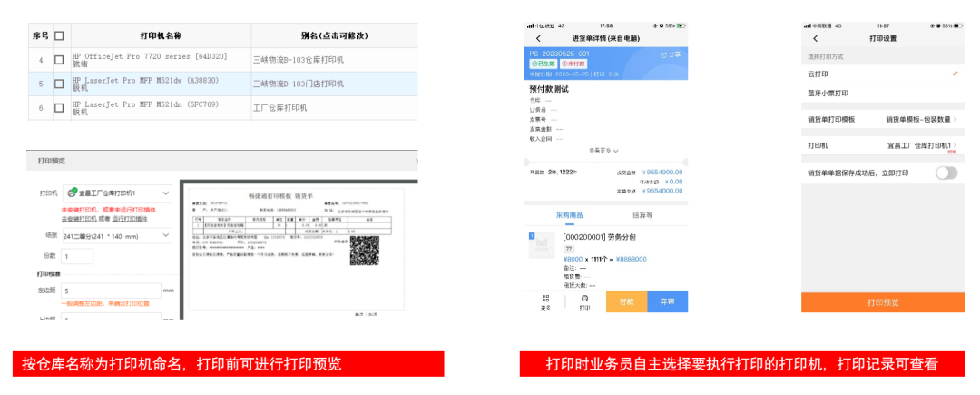Check the select-all checkbox in table header

pos(59,36)
